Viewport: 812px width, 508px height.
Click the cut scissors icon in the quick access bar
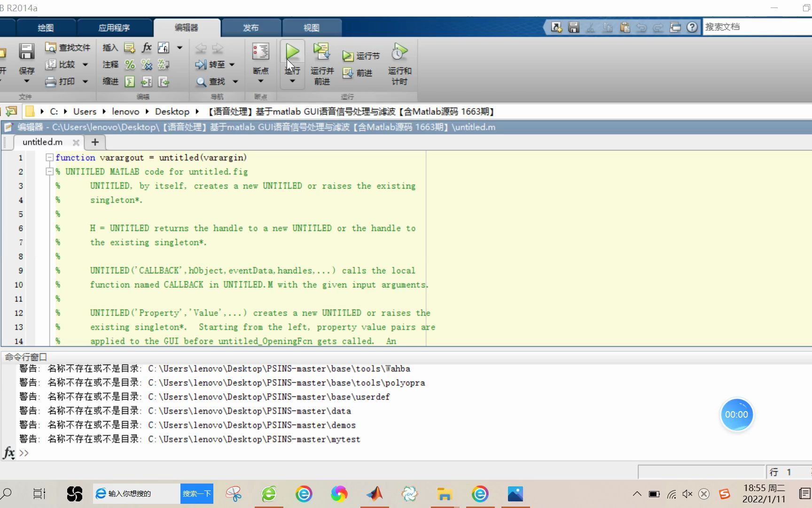[590, 27]
